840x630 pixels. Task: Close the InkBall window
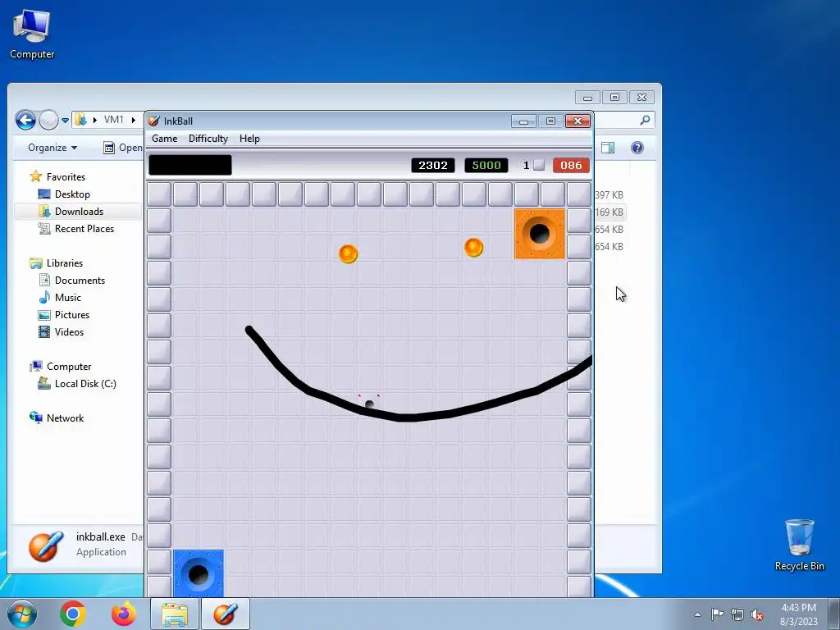pyautogui.click(x=578, y=121)
